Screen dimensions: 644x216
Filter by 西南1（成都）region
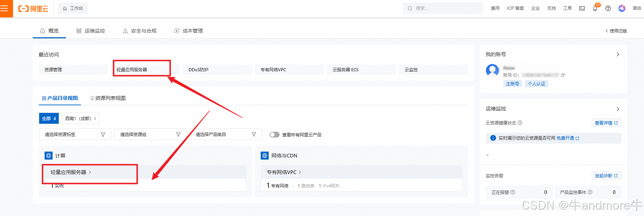[80, 118]
